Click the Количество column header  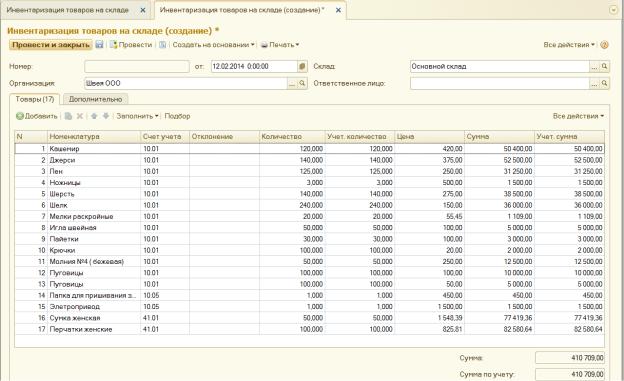292,137
